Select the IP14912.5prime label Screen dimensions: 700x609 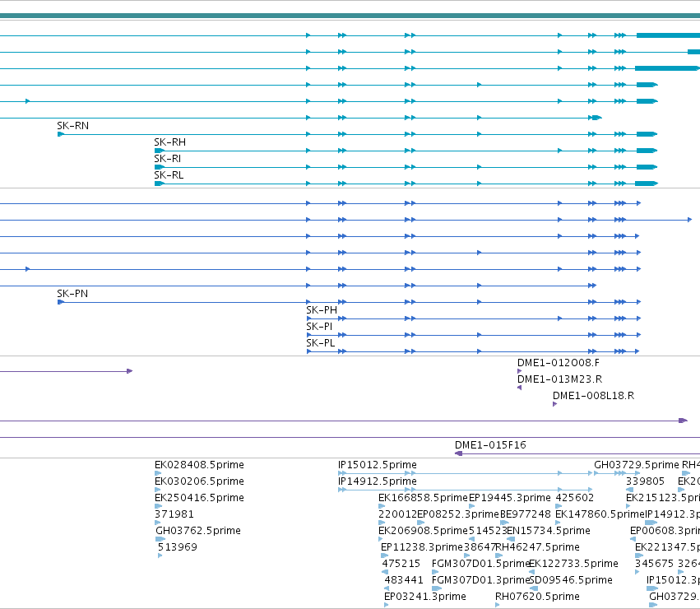click(x=378, y=481)
